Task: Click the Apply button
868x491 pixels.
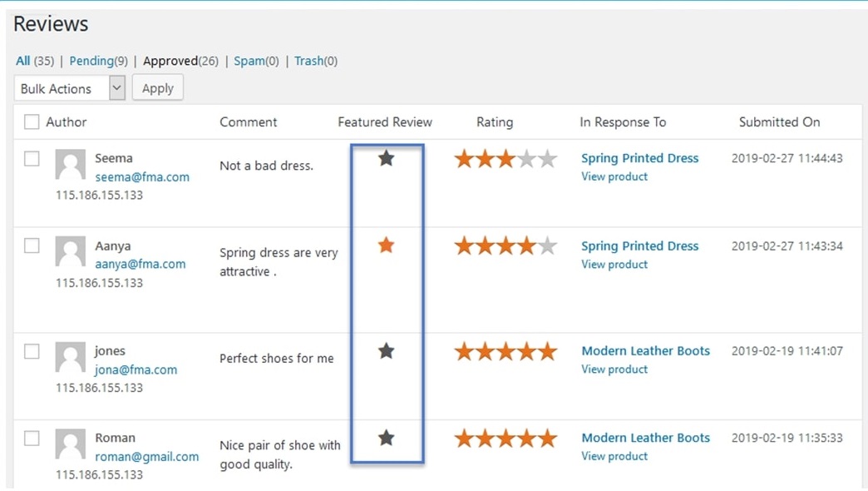Action: click(x=158, y=88)
